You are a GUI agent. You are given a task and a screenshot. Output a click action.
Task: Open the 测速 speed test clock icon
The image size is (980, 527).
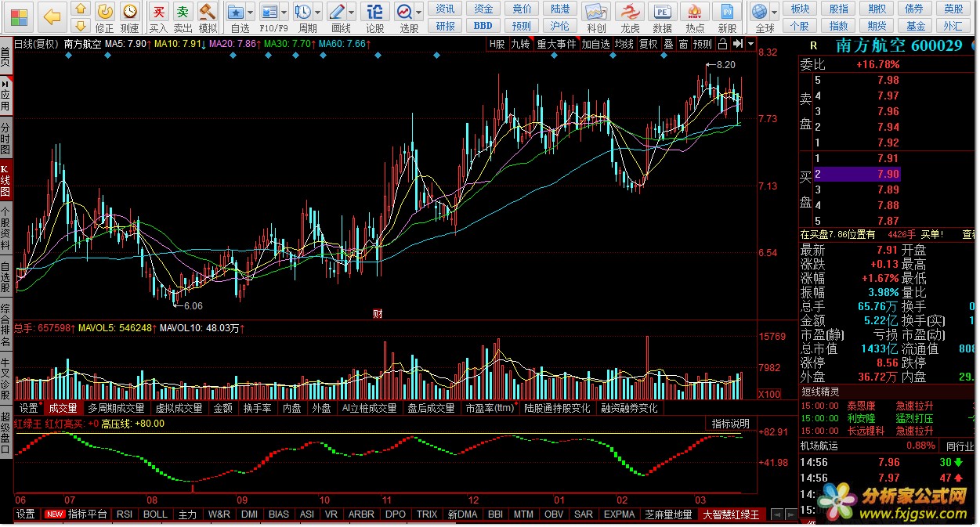pyautogui.click(x=129, y=11)
